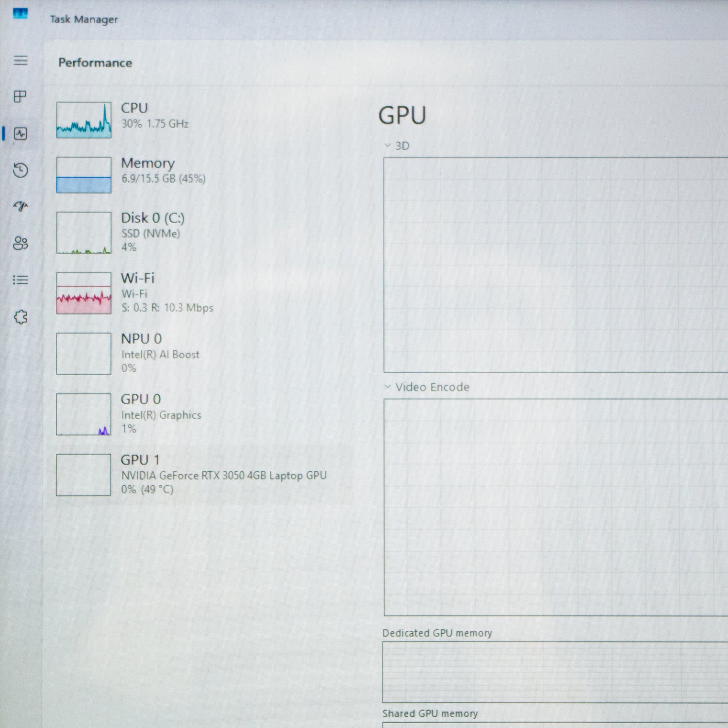Open the Video Encode engine dropdown
The width and height of the screenshot is (728, 728).
387,387
